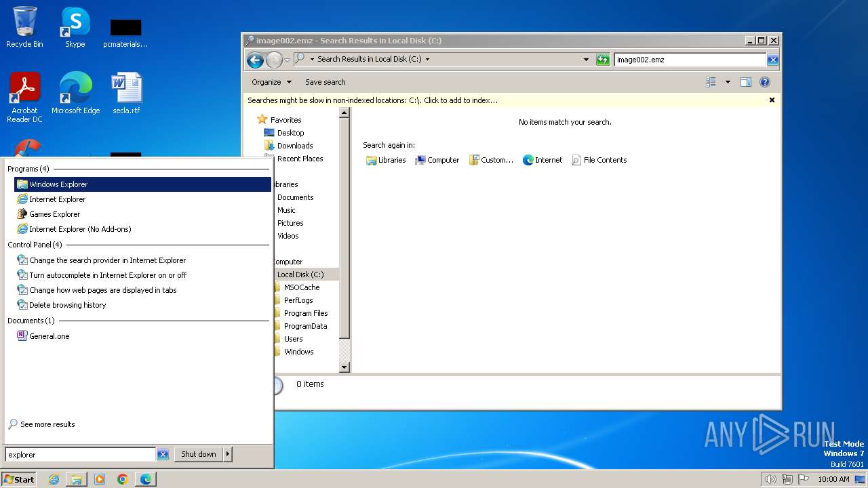Viewport: 868px width, 488px height.
Task: Click the Shut down button
Action: point(199,454)
